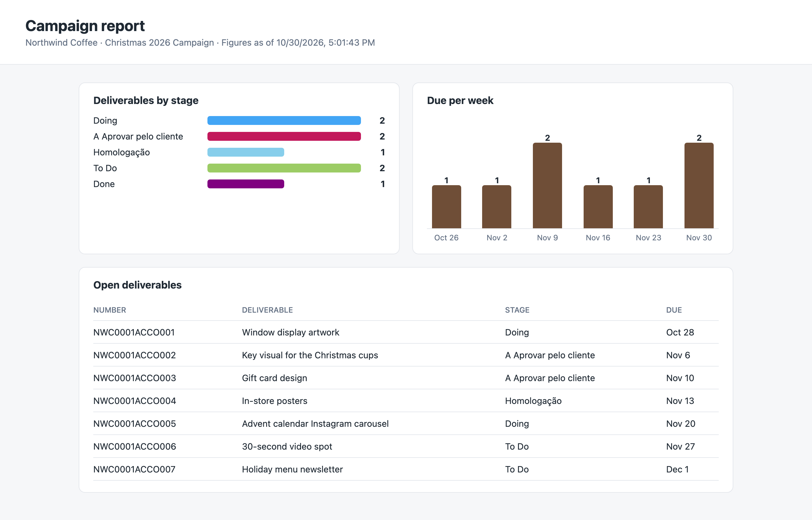Image resolution: width=812 pixels, height=520 pixels.
Task: Click 30-second video spot deliverable
Action: pos(287,446)
